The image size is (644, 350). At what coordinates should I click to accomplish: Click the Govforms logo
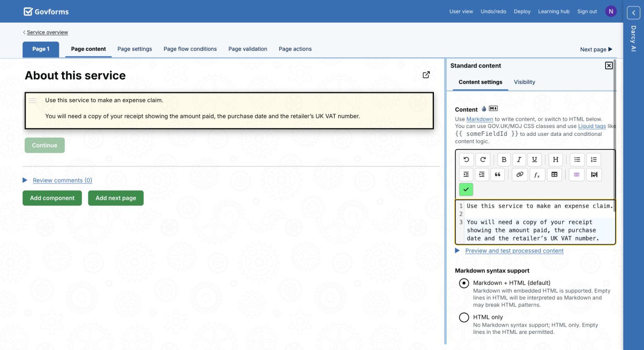46,12
